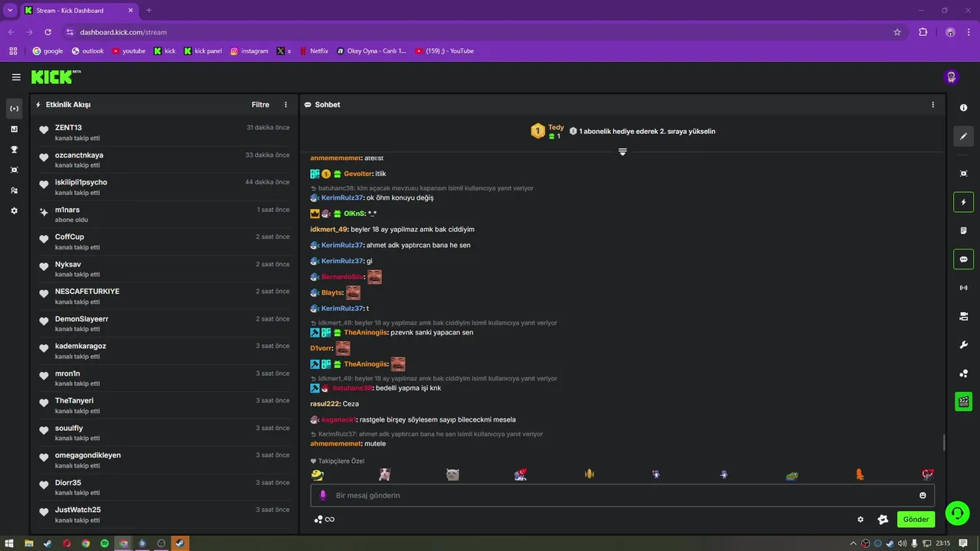Open the emoji picker in message box
980x551 pixels.
(923, 495)
